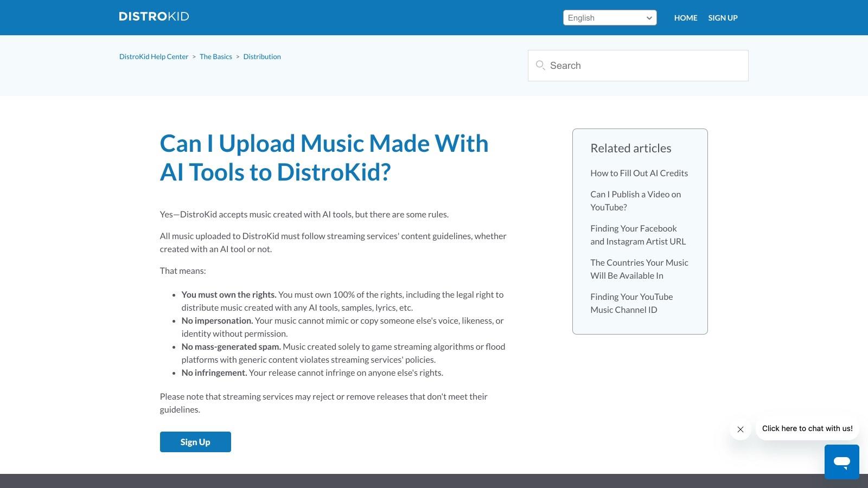The image size is (868, 488).
Task: Click paragraph starting 'Please note that streaming'
Action: coord(324,403)
